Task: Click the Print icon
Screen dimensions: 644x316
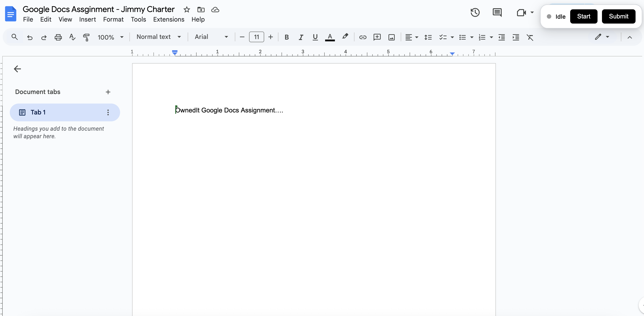Action: tap(58, 37)
